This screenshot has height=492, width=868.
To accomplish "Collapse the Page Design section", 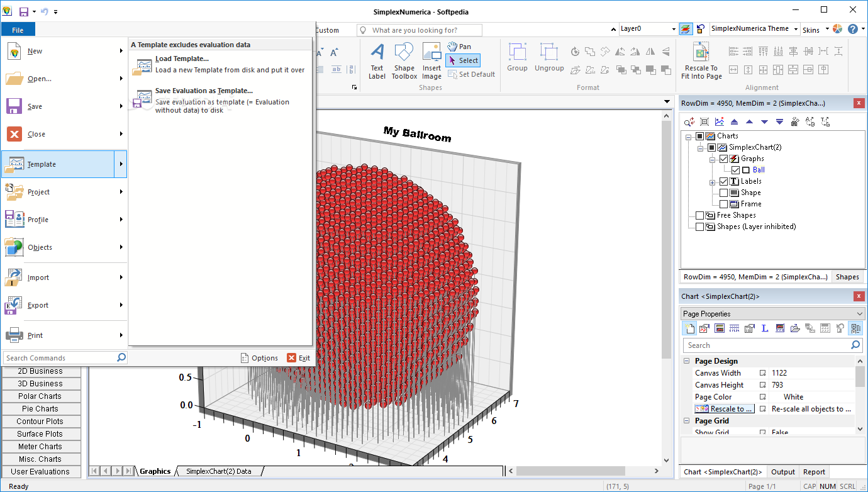I will [686, 361].
